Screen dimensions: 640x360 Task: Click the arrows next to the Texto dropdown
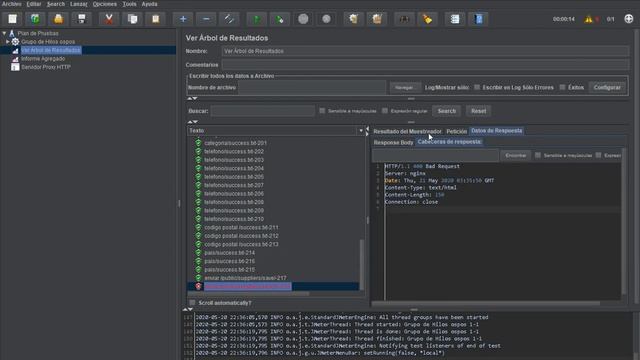coord(367,131)
